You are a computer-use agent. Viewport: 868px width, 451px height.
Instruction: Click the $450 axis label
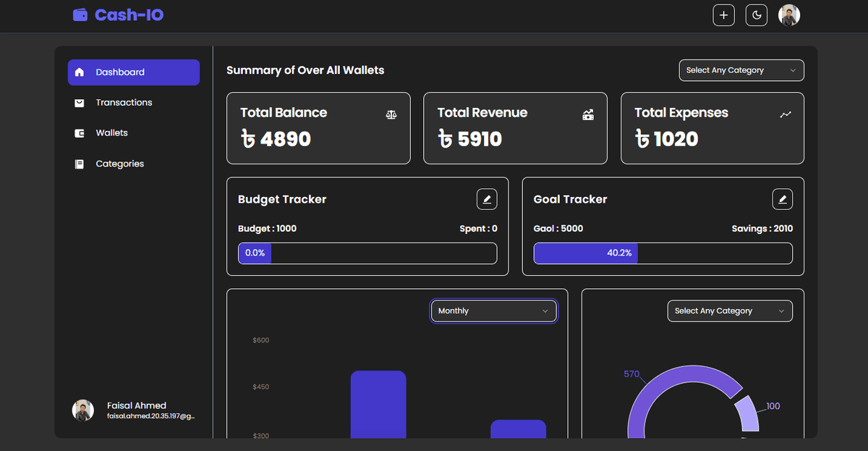tap(261, 387)
